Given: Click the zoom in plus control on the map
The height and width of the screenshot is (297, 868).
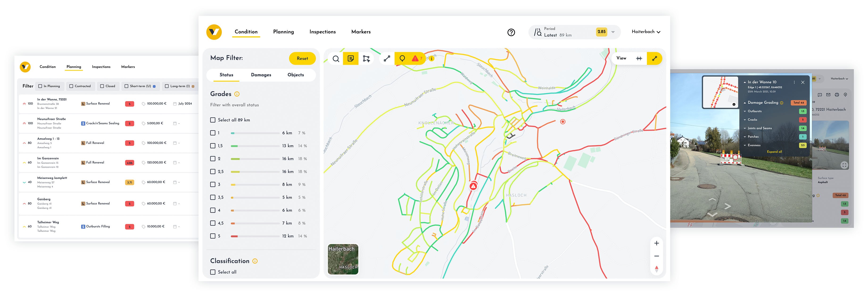Looking at the screenshot, I should [x=656, y=243].
